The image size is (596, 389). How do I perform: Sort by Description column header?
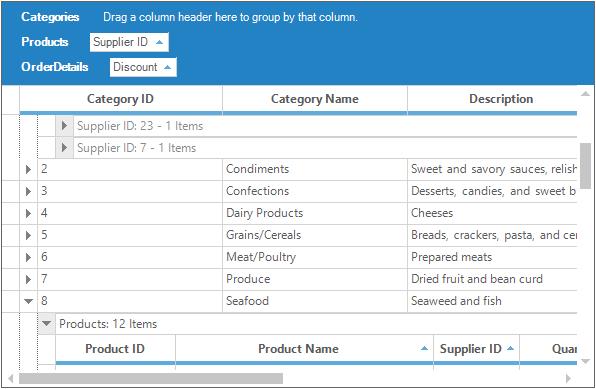coord(493,99)
